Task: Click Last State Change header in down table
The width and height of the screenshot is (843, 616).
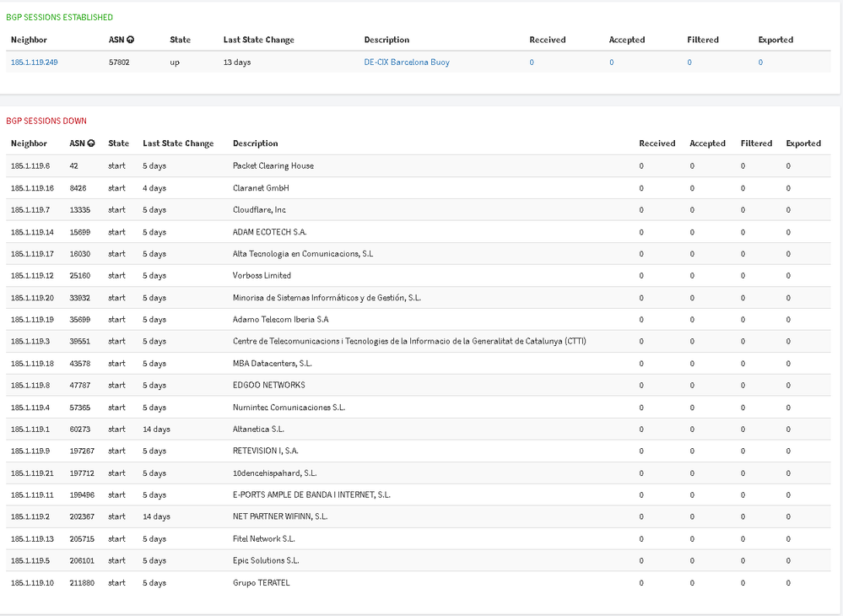Action: (x=178, y=143)
